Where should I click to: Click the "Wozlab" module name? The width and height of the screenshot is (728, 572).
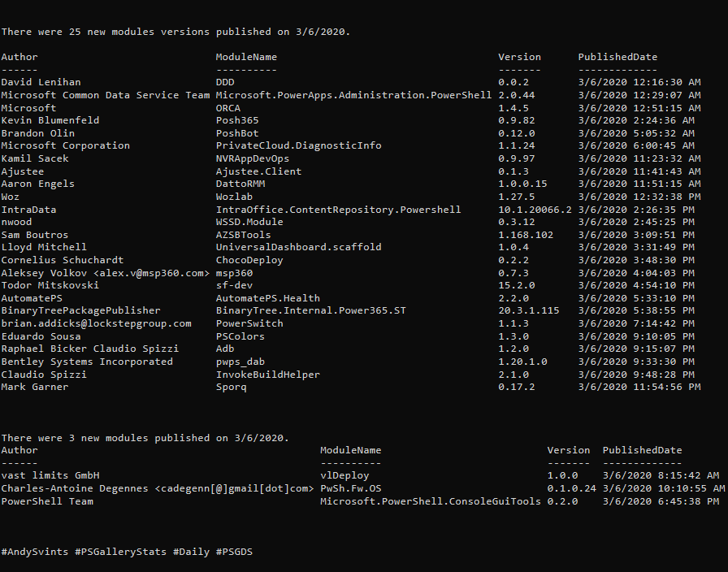pyautogui.click(x=234, y=197)
